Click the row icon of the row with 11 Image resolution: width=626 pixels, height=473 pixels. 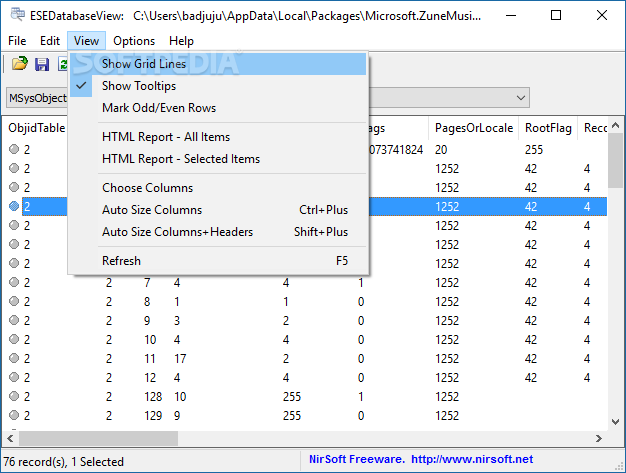click(x=14, y=358)
